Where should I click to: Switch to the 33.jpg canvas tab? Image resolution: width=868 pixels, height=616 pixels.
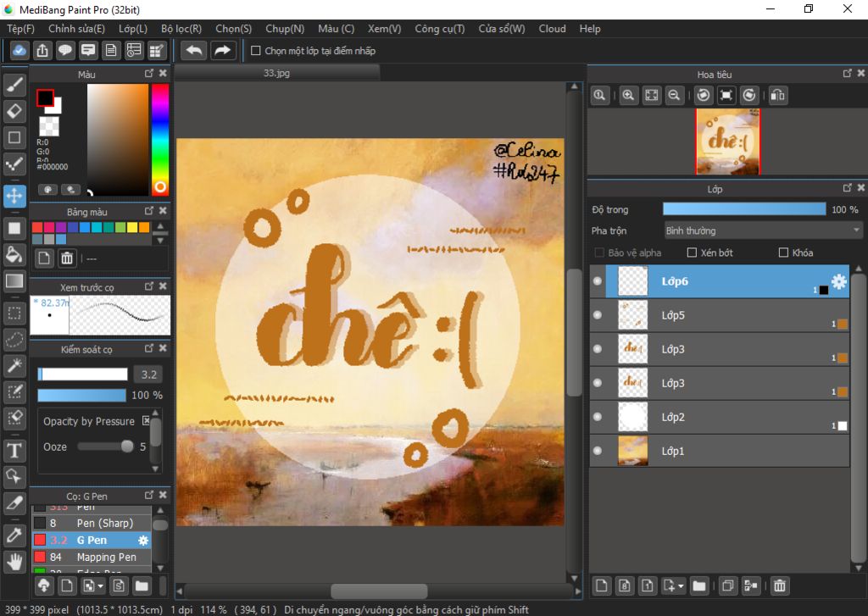click(277, 73)
